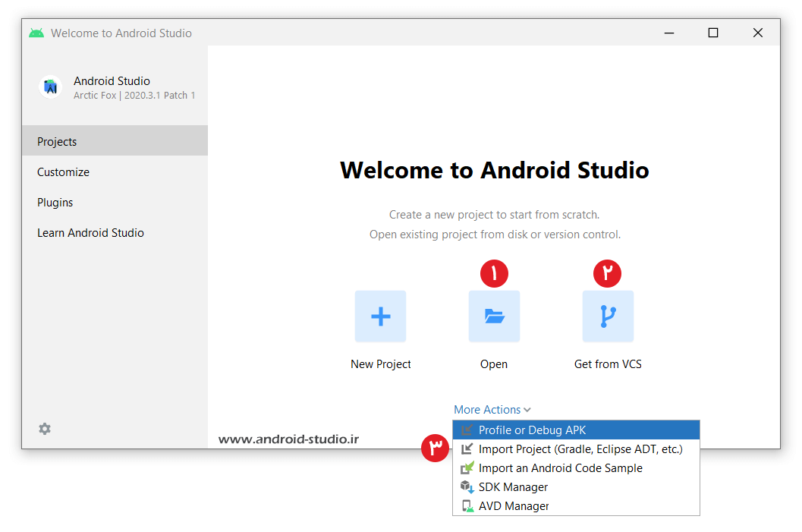Click the New Project plus icon
802x532 pixels.
[380, 316]
